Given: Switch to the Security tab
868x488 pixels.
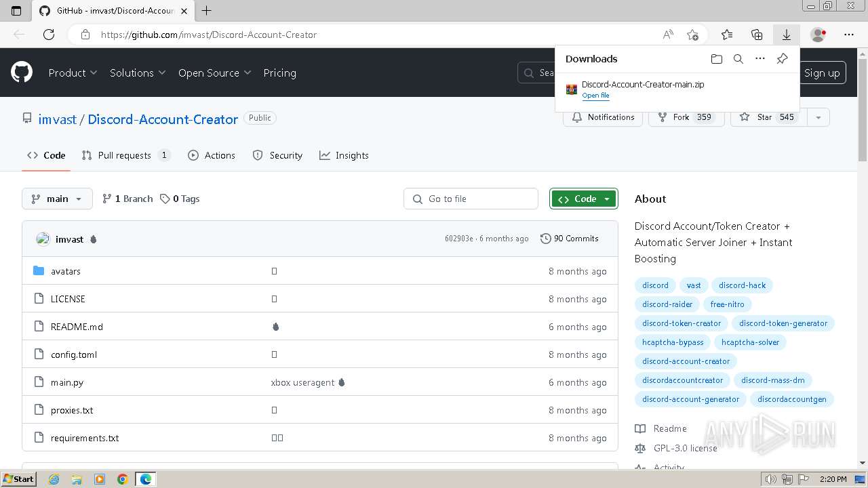Looking at the screenshot, I should pyautogui.click(x=277, y=155).
